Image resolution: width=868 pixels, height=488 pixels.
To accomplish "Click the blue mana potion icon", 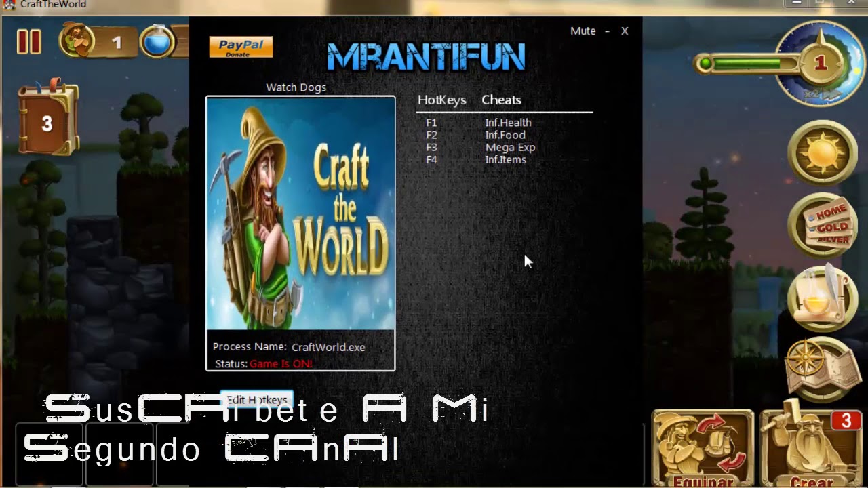I will pyautogui.click(x=157, y=41).
